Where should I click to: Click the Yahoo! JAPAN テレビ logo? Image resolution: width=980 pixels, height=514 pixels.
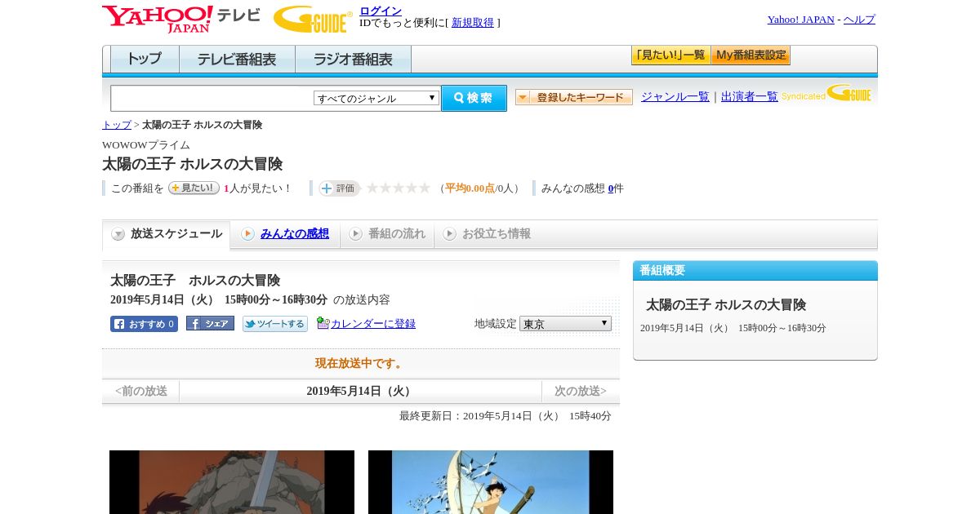pyautogui.click(x=181, y=19)
